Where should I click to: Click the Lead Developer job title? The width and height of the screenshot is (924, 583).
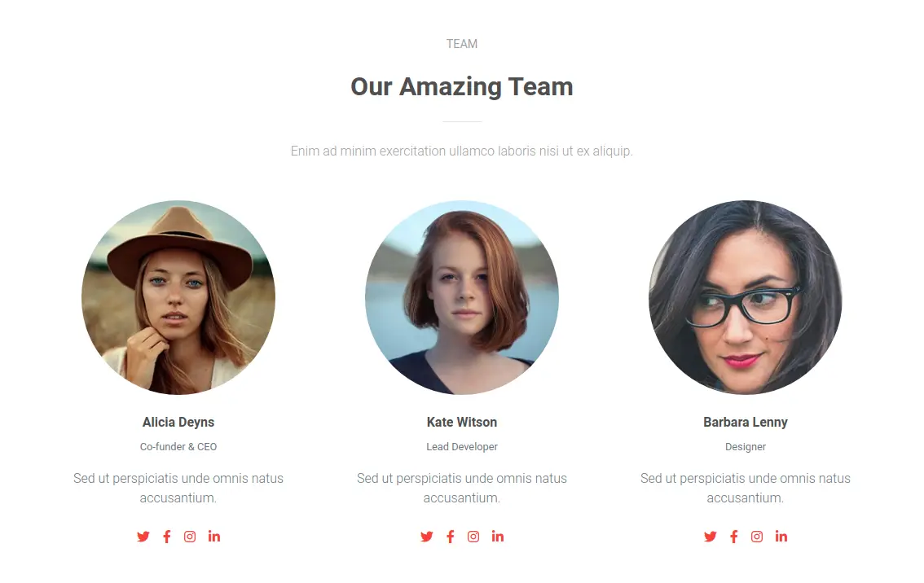point(462,447)
